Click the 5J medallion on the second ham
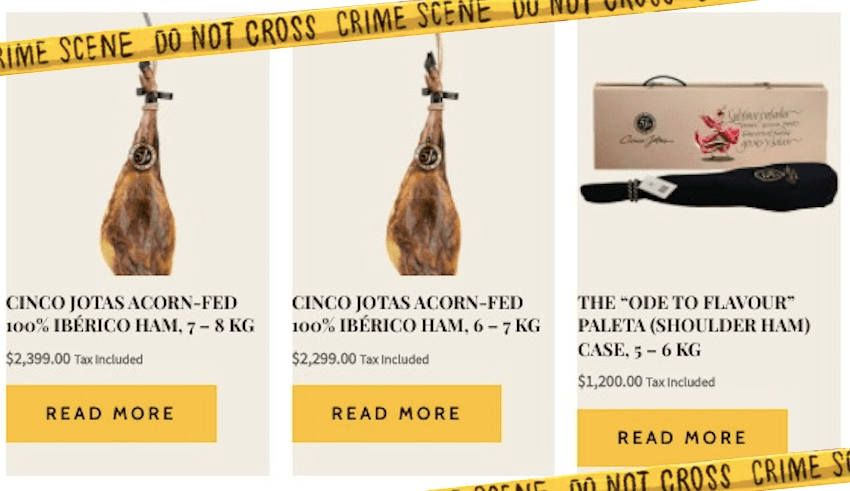Image resolution: width=850 pixels, height=491 pixels. tap(429, 156)
